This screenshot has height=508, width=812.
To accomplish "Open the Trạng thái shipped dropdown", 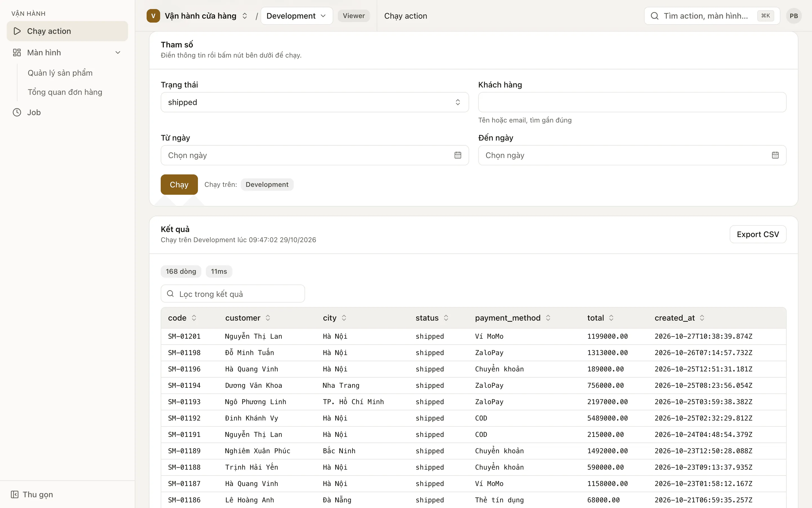I will click(x=314, y=102).
